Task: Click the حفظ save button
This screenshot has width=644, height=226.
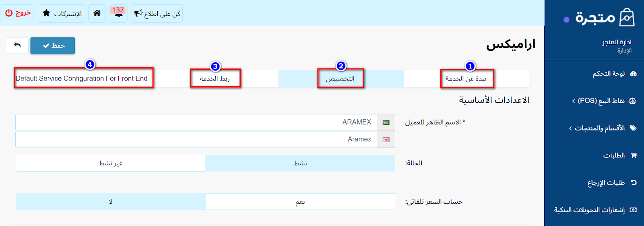Action: click(x=53, y=46)
